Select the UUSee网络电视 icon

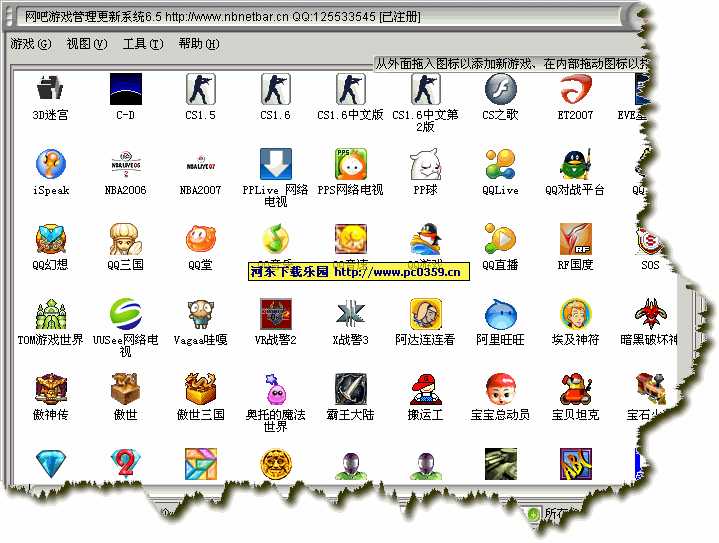(126, 314)
